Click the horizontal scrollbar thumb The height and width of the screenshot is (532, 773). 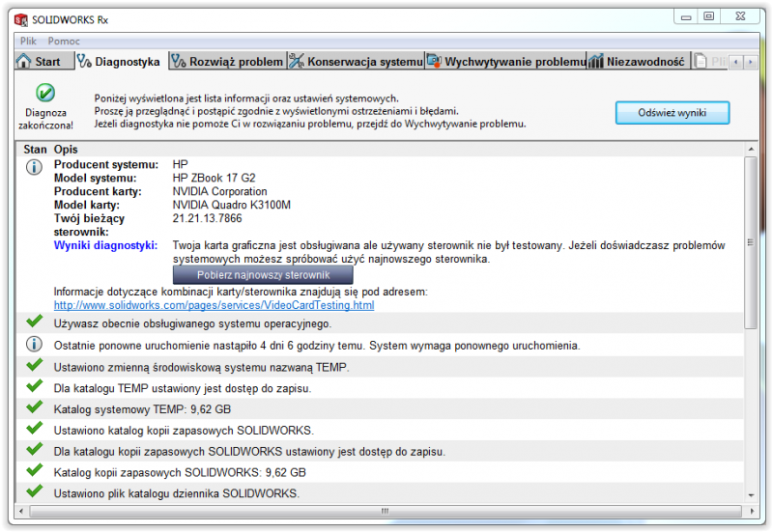coord(385,512)
